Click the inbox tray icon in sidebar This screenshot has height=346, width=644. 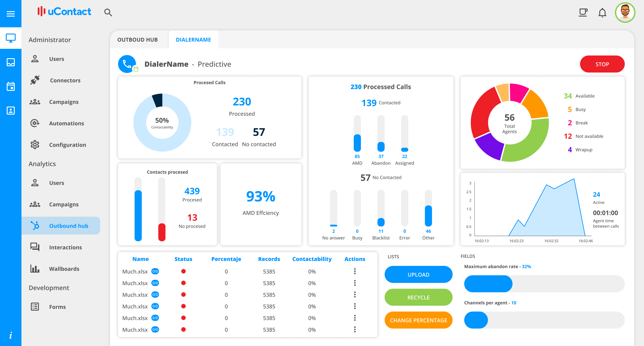11,62
